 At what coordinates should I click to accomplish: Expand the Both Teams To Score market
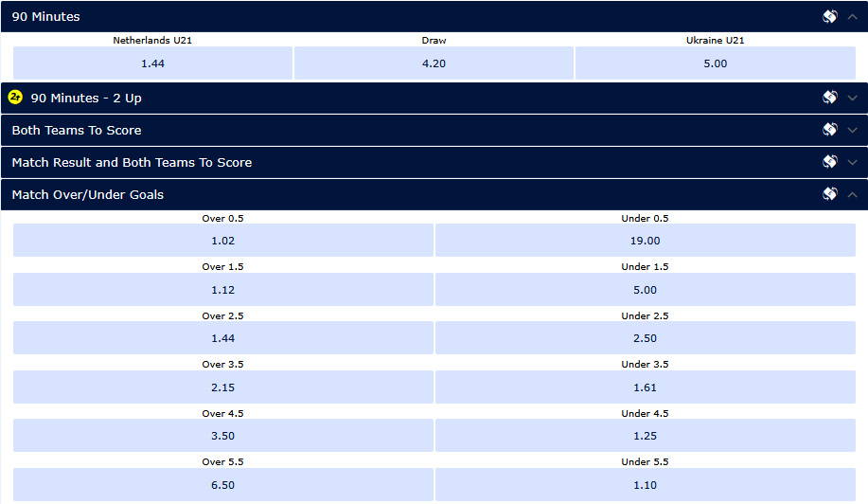pos(853,130)
